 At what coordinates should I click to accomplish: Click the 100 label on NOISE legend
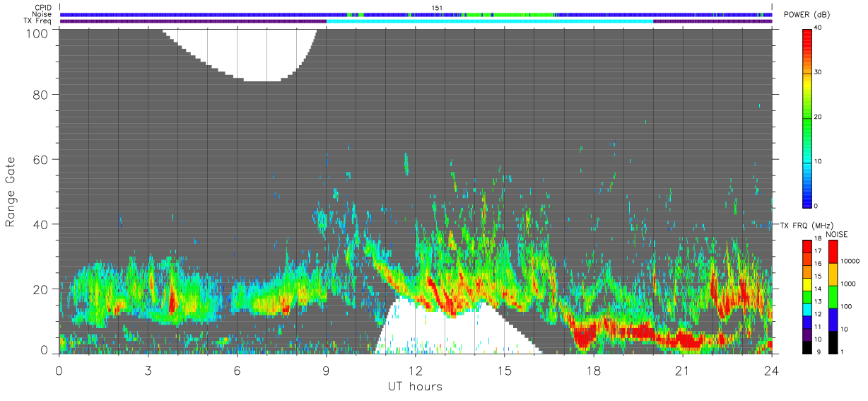click(847, 306)
